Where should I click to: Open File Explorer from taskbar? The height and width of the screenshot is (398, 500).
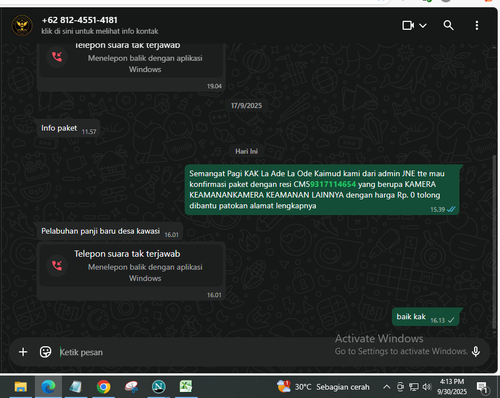(x=21, y=387)
